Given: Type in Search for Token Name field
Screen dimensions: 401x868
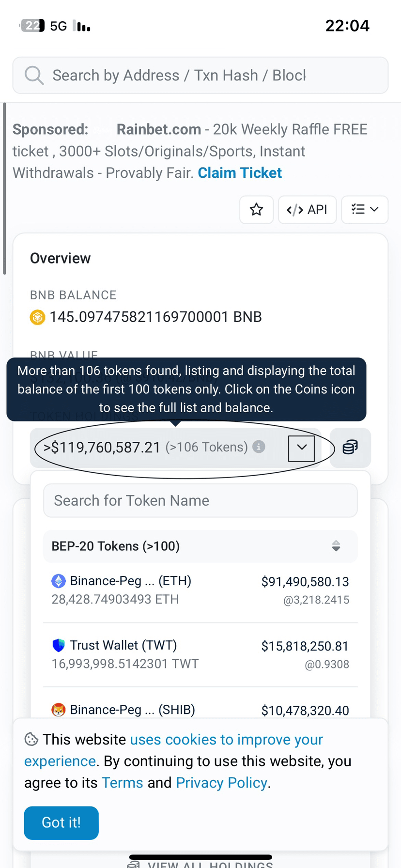Looking at the screenshot, I should pyautogui.click(x=200, y=500).
